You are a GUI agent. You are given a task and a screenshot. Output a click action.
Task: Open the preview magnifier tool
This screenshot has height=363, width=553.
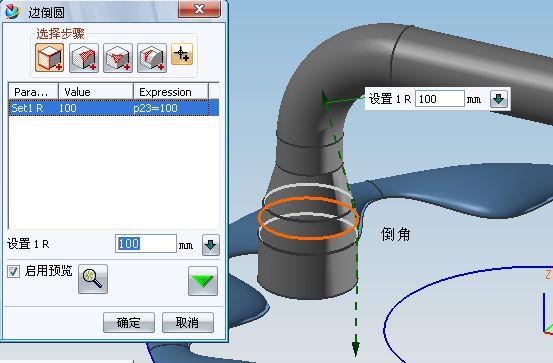click(x=93, y=279)
